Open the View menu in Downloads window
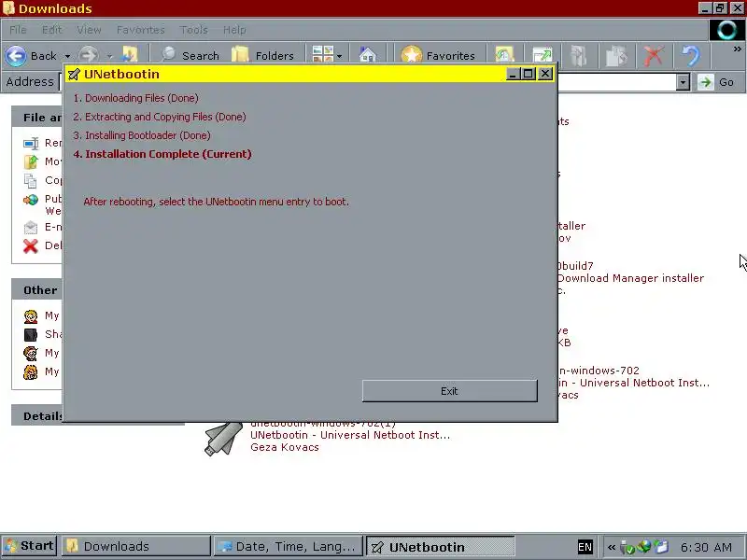 click(x=89, y=30)
